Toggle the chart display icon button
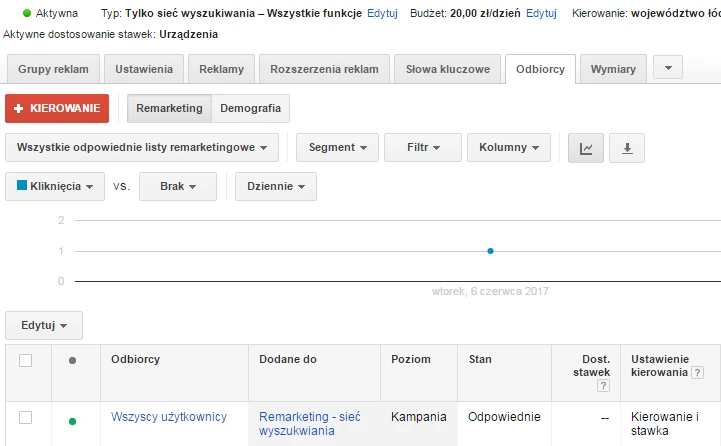The width and height of the screenshot is (721, 446). coord(585,148)
